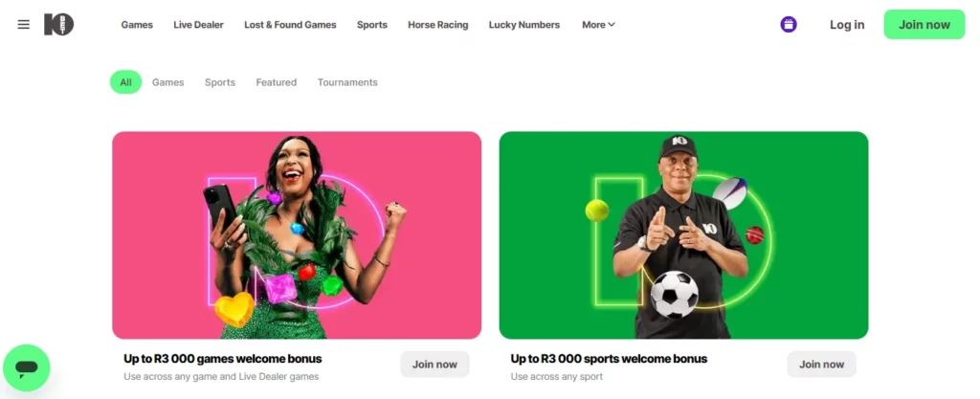Select the Tournaments filter tab

tap(347, 82)
